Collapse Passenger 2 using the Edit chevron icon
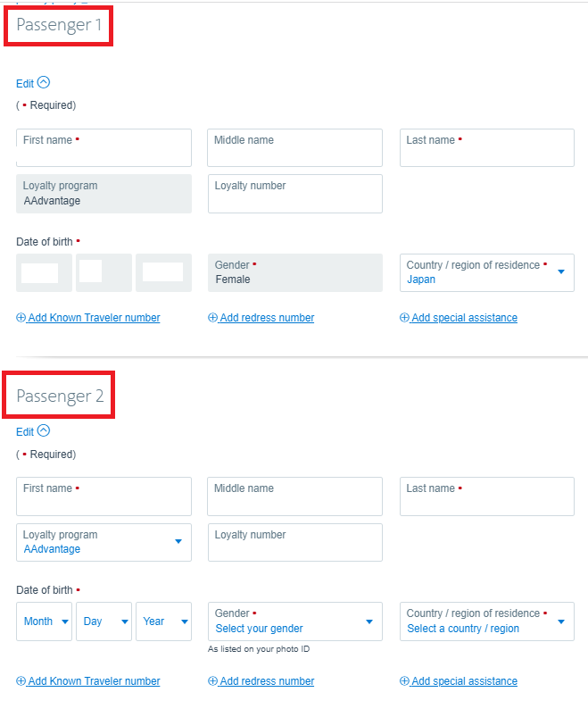 pos(44,430)
